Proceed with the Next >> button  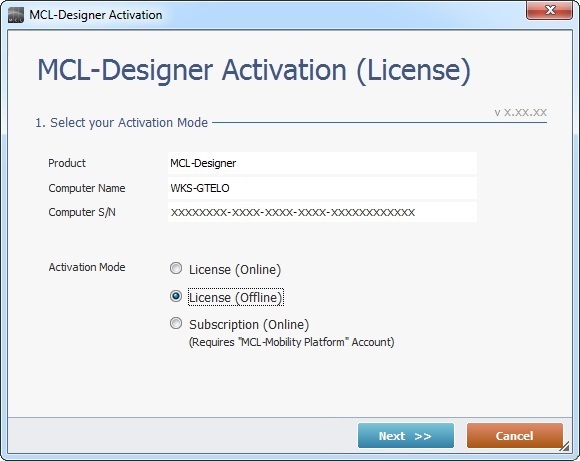point(406,436)
